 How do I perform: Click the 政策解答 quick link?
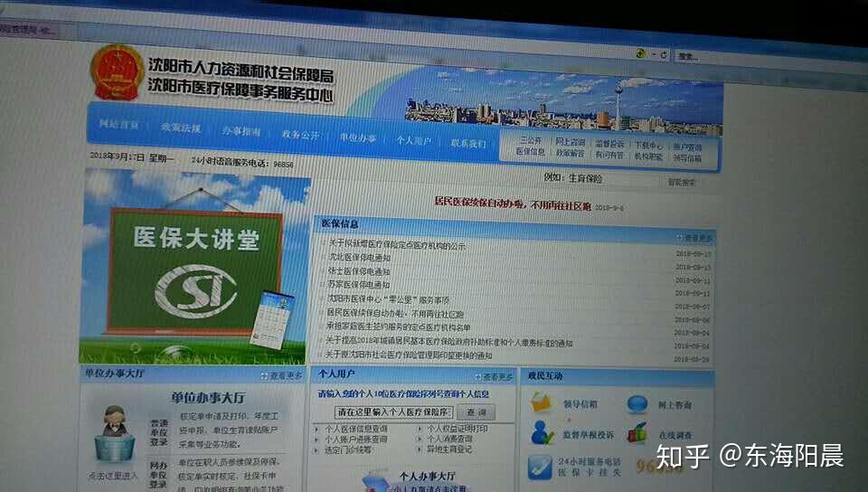[x=571, y=153]
